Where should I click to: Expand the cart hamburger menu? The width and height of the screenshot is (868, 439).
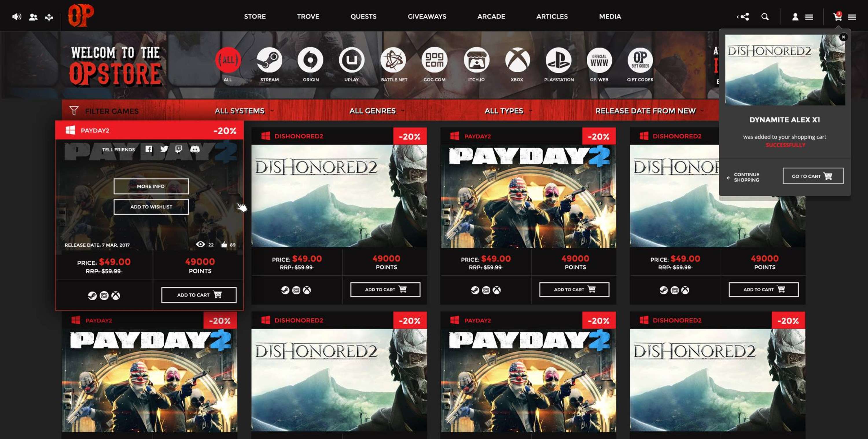pyautogui.click(x=852, y=17)
